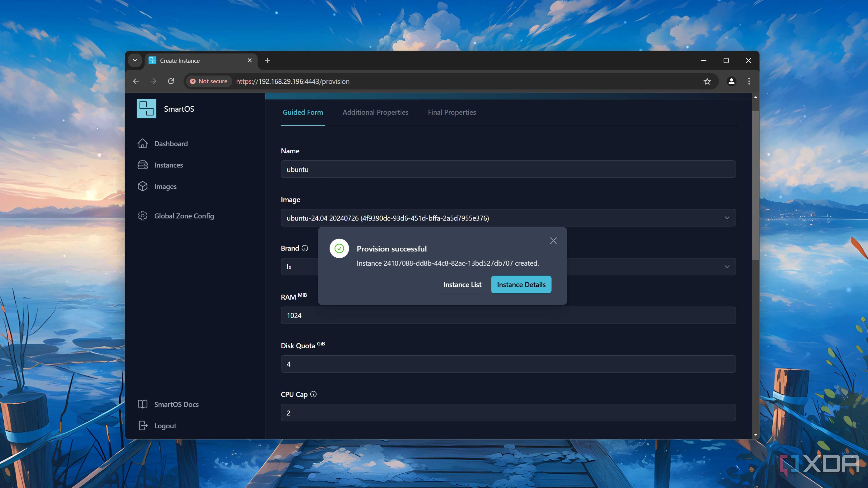Click the Not secure site indicator
Image resolution: width=868 pixels, height=488 pixels.
coord(209,81)
